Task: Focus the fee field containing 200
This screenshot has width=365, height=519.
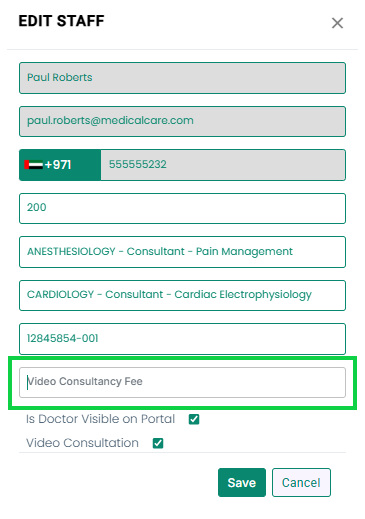Action: point(182,208)
